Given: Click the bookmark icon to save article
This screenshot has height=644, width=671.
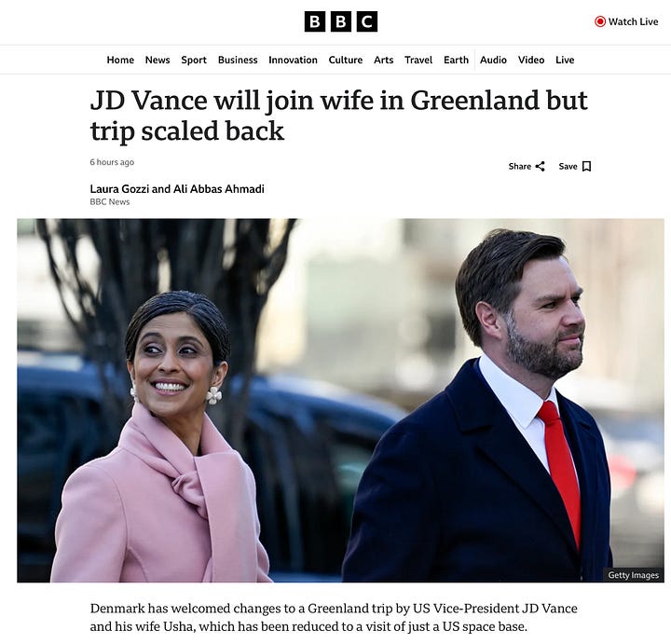Looking at the screenshot, I should tap(587, 167).
